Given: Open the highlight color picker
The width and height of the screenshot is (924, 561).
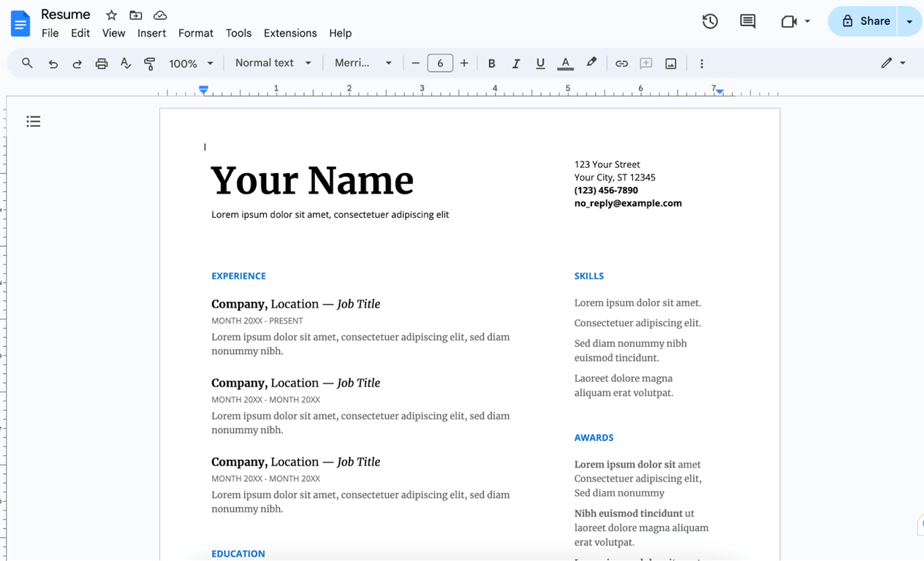Looking at the screenshot, I should (x=591, y=64).
